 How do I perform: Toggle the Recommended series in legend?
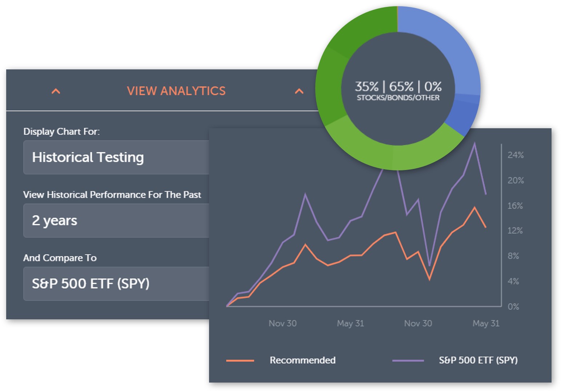[302, 360]
